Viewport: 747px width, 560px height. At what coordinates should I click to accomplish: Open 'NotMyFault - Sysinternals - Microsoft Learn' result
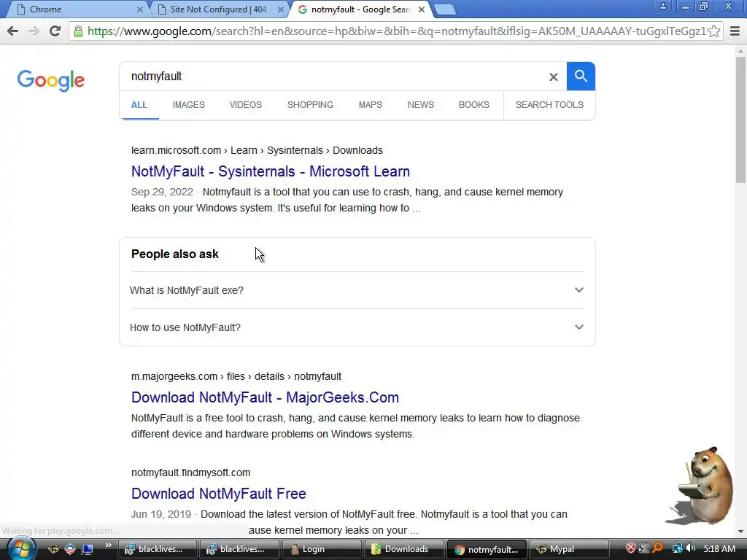pos(271,171)
